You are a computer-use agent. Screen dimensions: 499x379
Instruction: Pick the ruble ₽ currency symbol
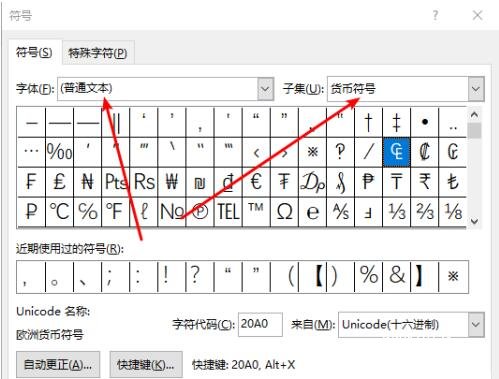point(31,212)
